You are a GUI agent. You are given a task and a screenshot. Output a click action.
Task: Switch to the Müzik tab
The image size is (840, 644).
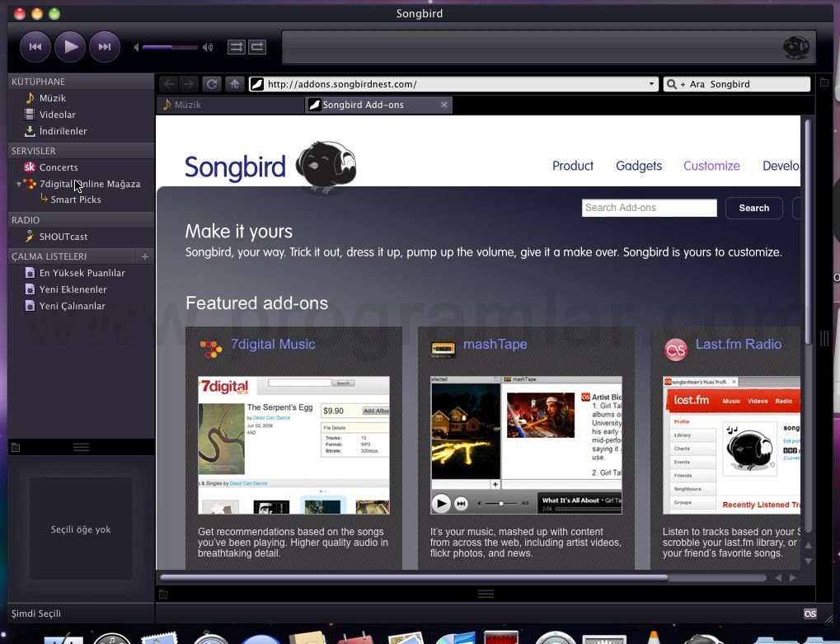[x=231, y=105]
